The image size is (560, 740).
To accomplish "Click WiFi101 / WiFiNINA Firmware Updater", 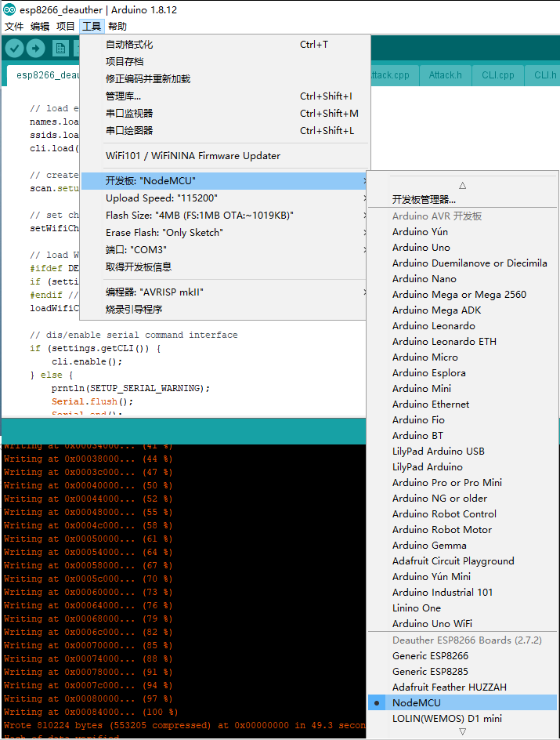I will 193,155.
